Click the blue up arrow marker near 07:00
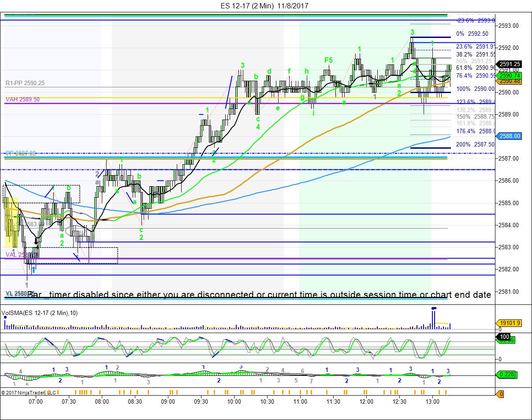The height and width of the screenshot is (420, 532). point(33,269)
